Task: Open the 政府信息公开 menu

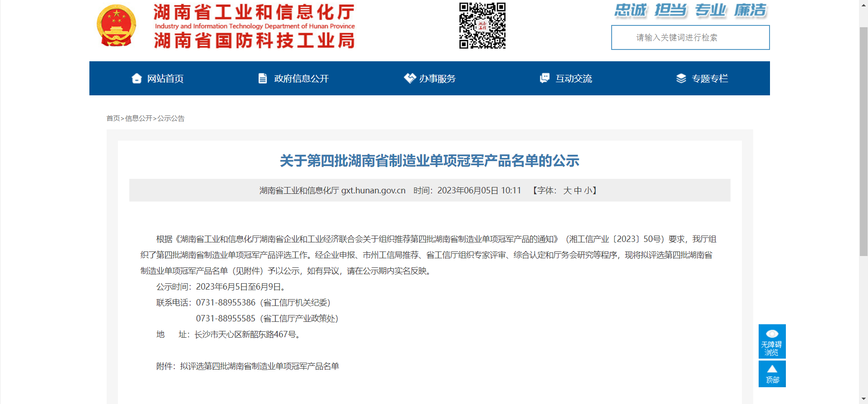Action: click(x=301, y=79)
